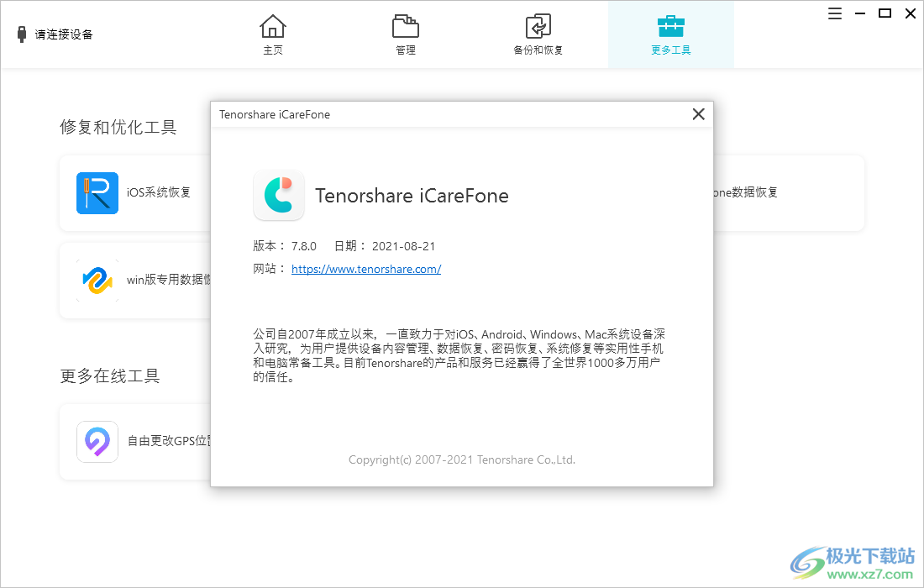Click the large Tenorshare iCareFone product name
The width and height of the screenshot is (924, 588).
[412, 196]
